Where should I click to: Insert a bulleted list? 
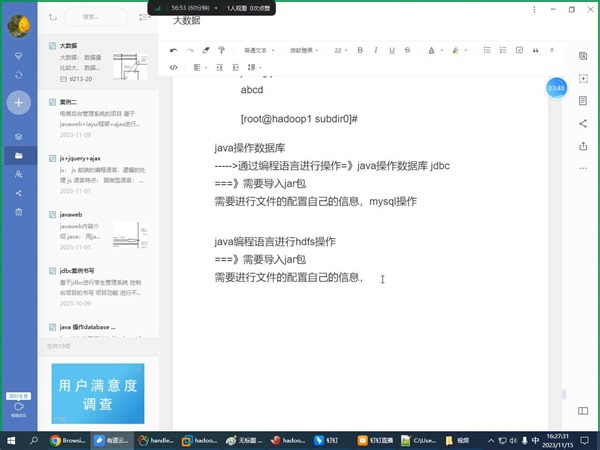pyautogui.click(x=487, y=50)
